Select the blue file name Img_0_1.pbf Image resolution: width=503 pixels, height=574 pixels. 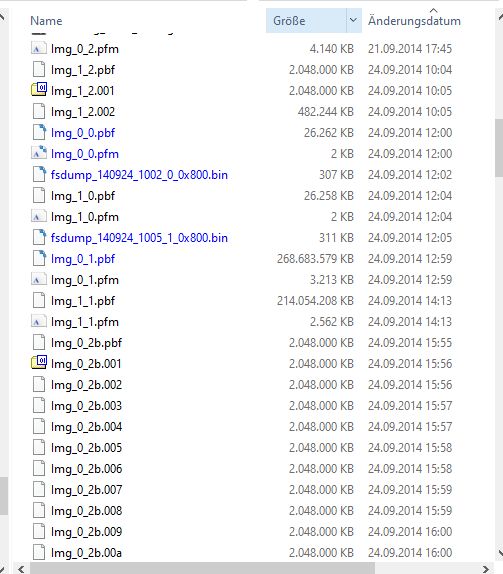[83, 259]
